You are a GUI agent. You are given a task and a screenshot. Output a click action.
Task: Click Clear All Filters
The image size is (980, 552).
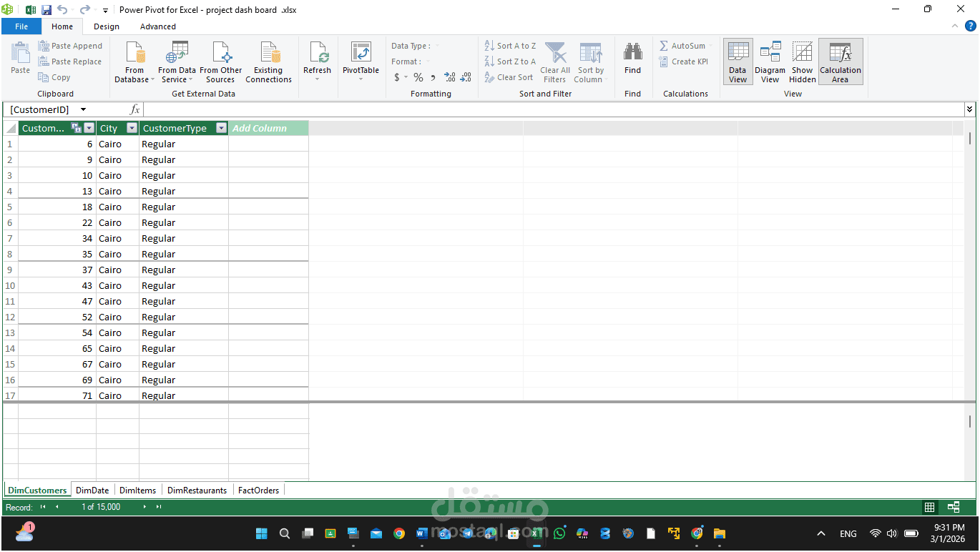(555, 62)
